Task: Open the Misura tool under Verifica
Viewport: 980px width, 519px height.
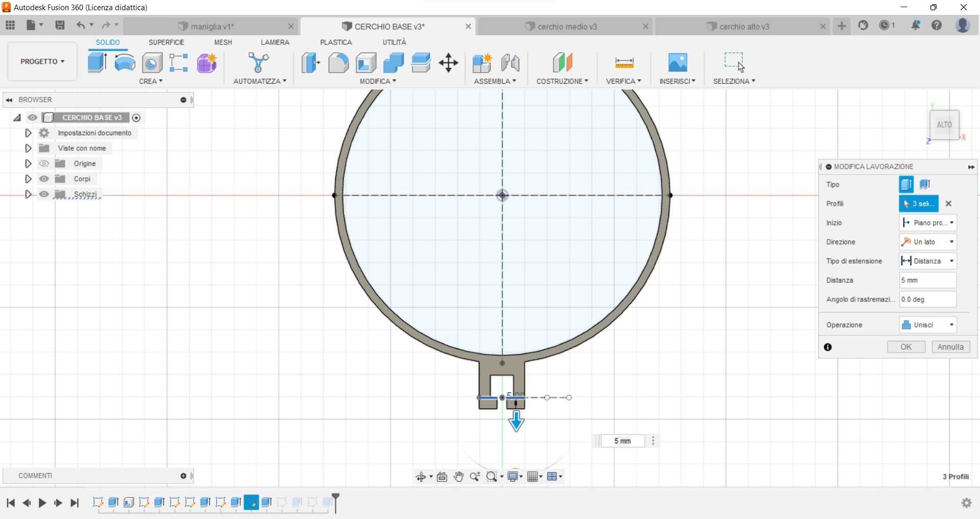Action: pyautogui.click(x=624, y=62)
